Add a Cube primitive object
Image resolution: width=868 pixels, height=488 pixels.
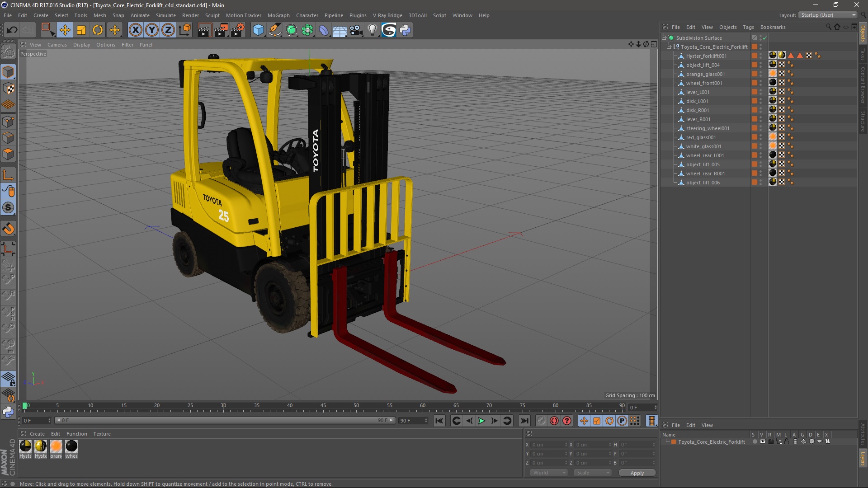tap(258, 30)
